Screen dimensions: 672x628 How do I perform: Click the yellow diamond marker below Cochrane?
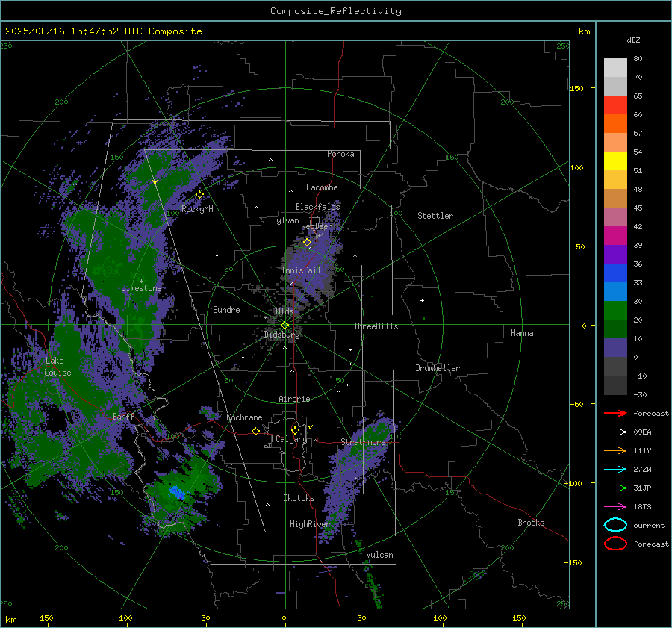(256, 432)
